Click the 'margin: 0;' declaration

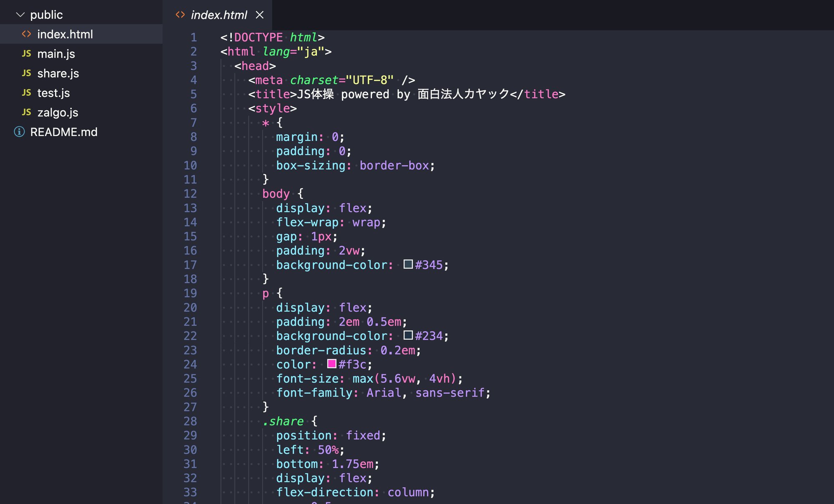[x=310, y=137]
